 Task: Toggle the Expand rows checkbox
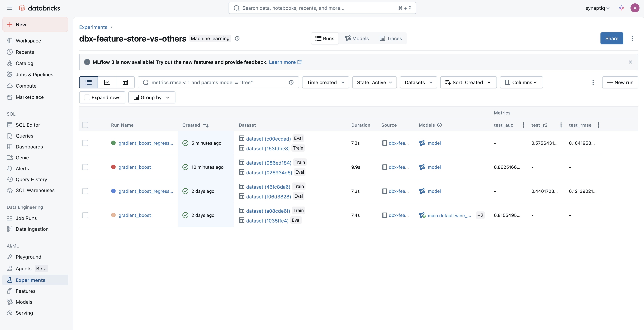pos(87,97)
